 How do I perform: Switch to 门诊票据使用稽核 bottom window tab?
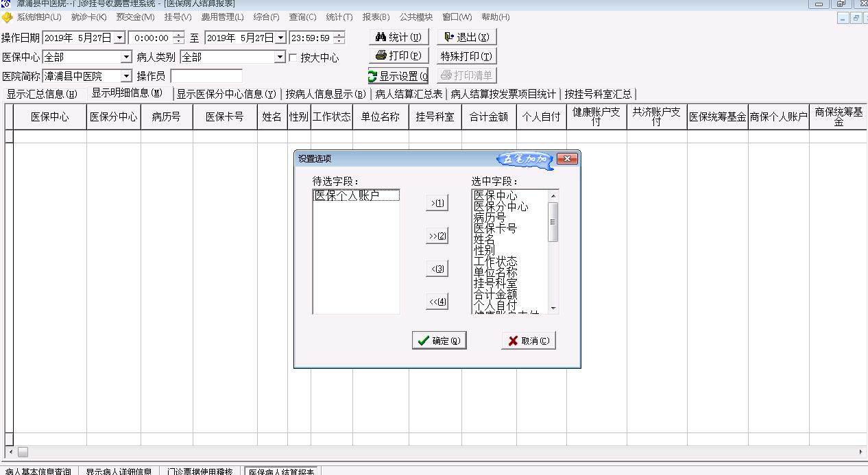point(200,472)
